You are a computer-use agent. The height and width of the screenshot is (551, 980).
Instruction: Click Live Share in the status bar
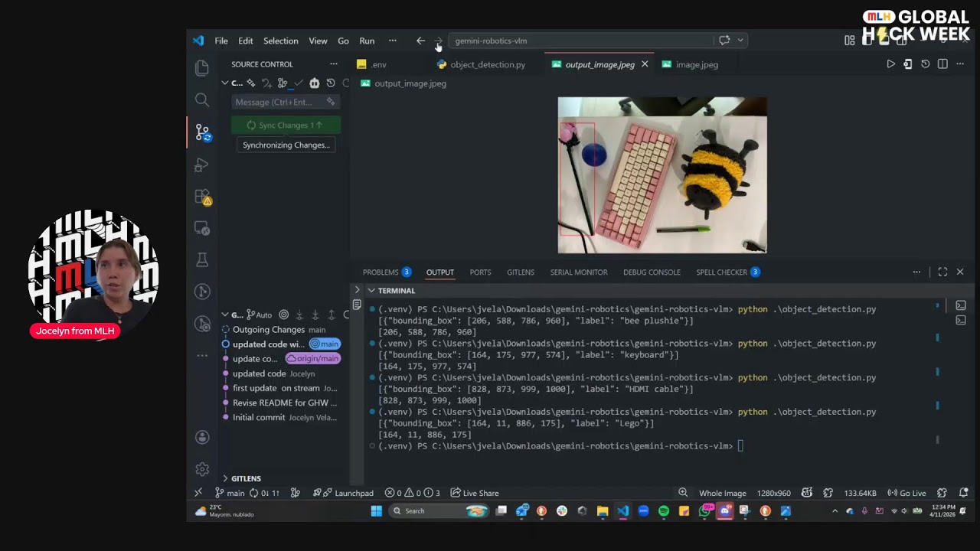[x=475, y=493]
